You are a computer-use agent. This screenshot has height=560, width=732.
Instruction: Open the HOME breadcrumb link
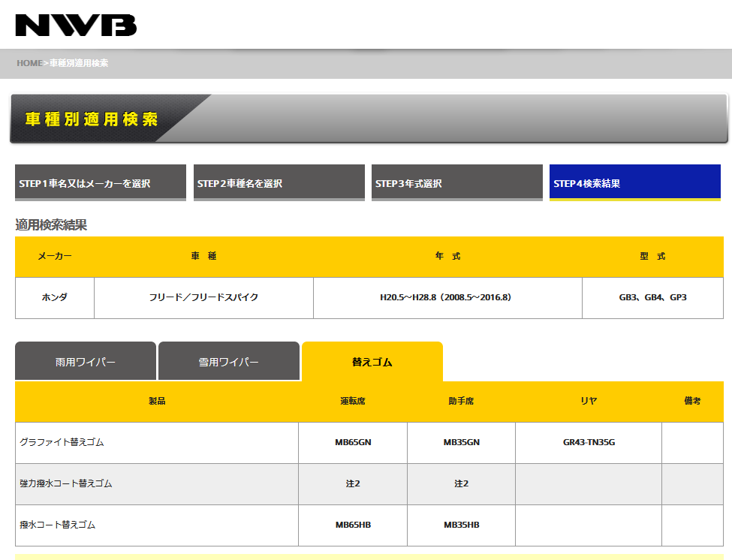(x=30, y=63)
